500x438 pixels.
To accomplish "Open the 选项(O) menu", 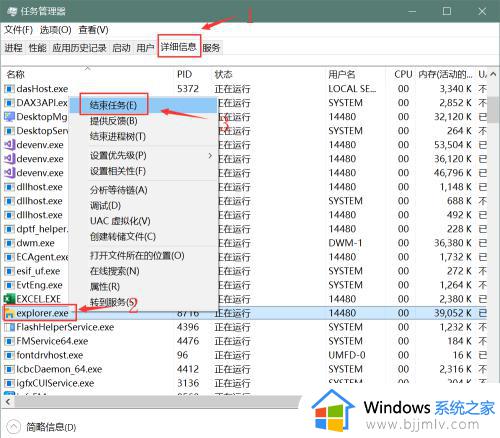I will [x=55, y=30].
